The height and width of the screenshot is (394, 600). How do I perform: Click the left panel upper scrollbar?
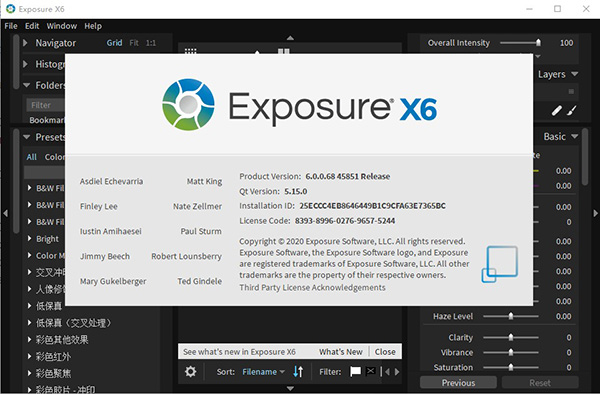click(16, 61)
